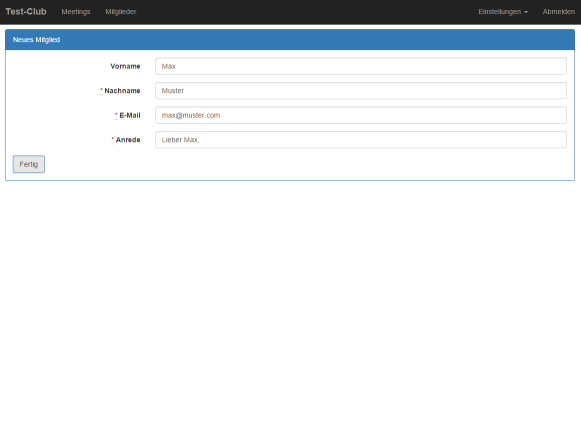
Task: Click the required asterisk before Anrede
Action: coord(113,139)
